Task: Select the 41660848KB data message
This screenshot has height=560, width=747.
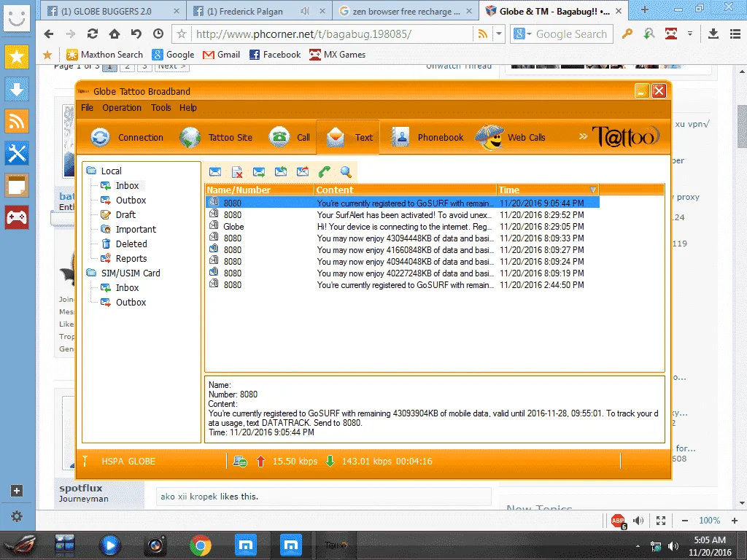Action: coord(403,250)
